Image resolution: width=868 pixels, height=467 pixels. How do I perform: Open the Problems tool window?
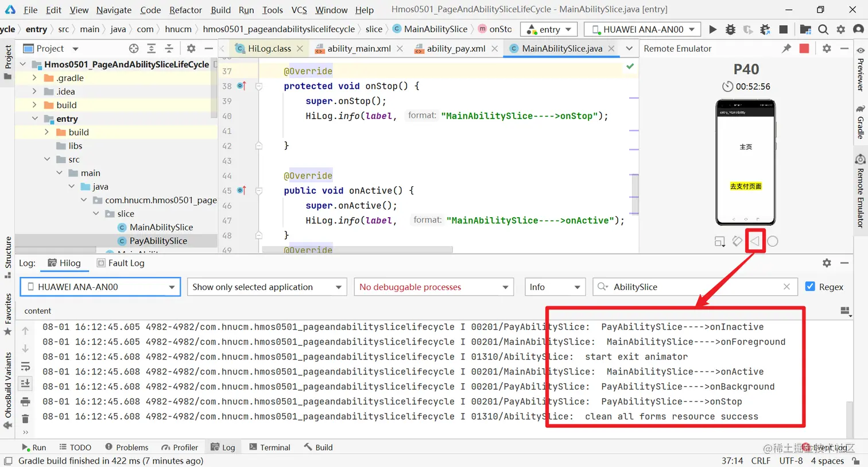coord(127,447)
